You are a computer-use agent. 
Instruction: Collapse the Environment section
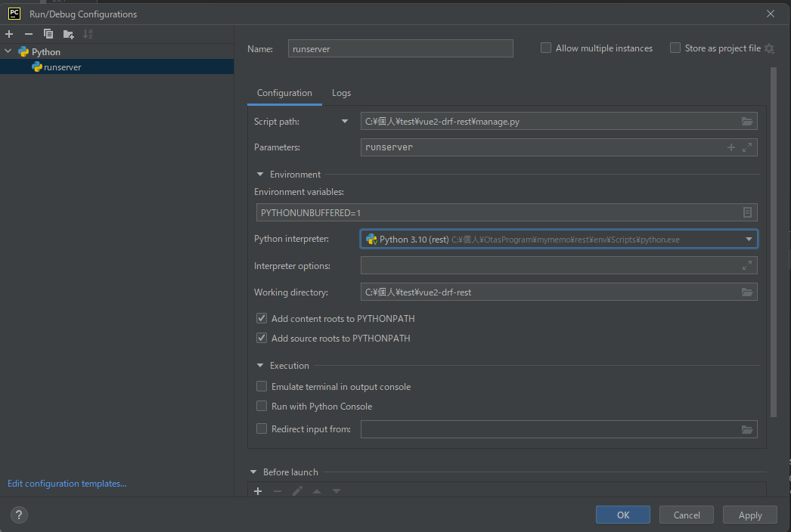click(x=260, y=175)
